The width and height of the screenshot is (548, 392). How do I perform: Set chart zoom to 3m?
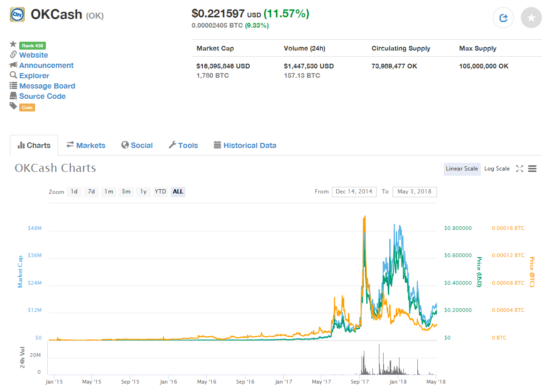click(126, 192)
